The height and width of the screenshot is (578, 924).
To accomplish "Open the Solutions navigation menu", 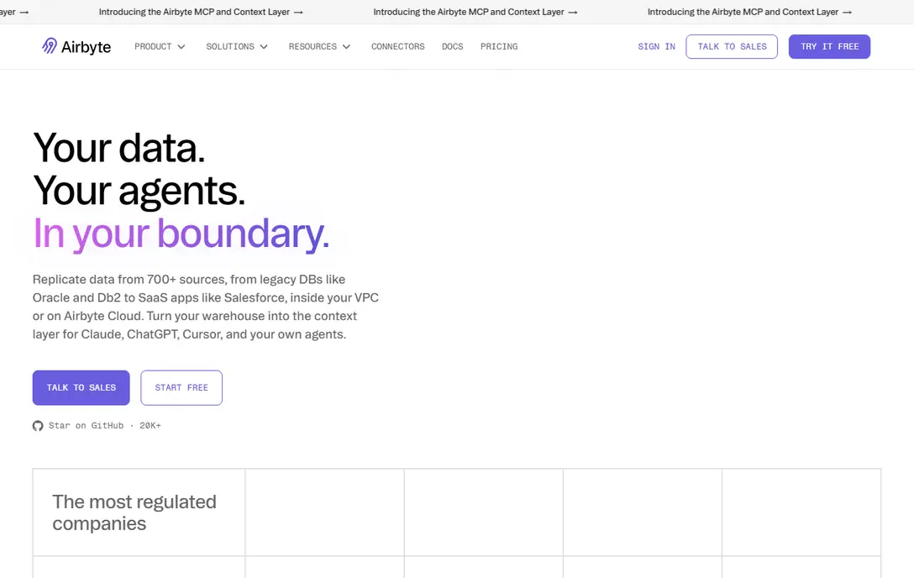I will pyautogui.click(x=237, y=46).
